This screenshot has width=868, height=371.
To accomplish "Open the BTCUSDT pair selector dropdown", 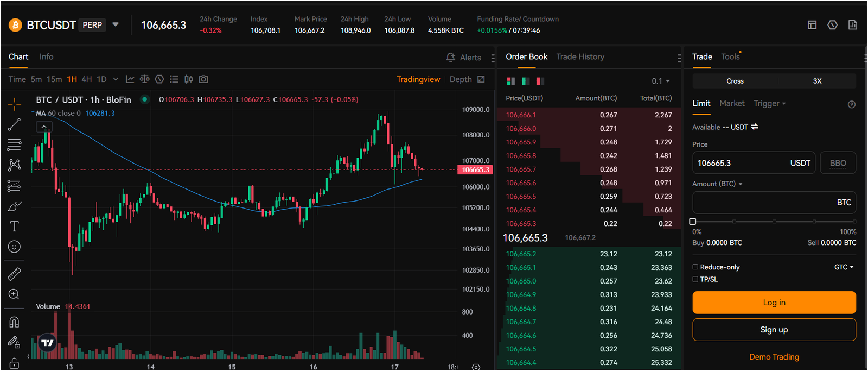I will click(116, 24).
